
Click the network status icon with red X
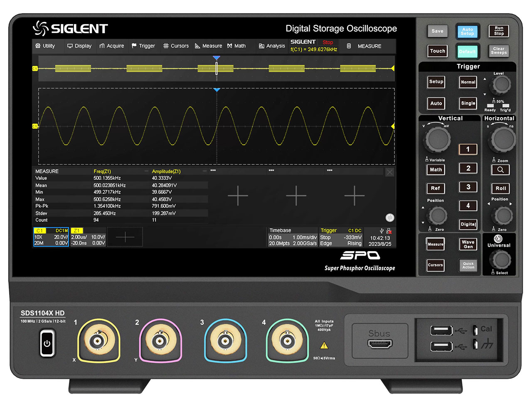coord(389,230)
